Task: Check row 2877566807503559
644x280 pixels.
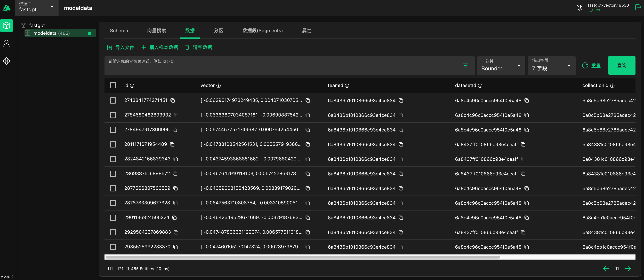Action: (113, 188)
